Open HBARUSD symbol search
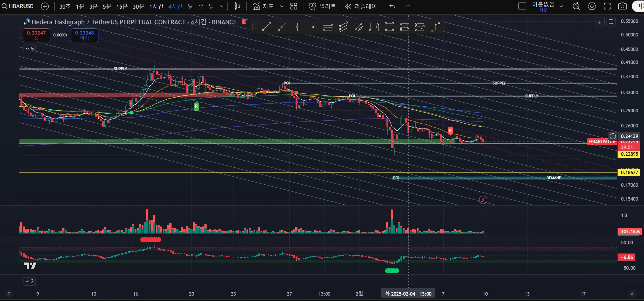 (x=18, y=6)
